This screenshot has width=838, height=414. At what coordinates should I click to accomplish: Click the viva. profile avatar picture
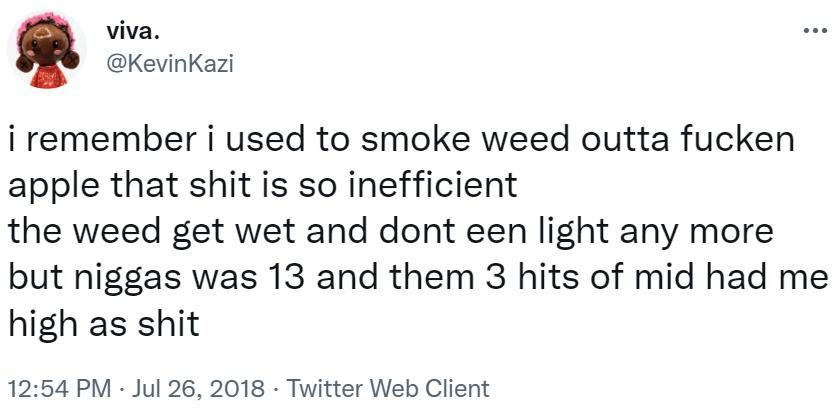[x=46, y=51]
